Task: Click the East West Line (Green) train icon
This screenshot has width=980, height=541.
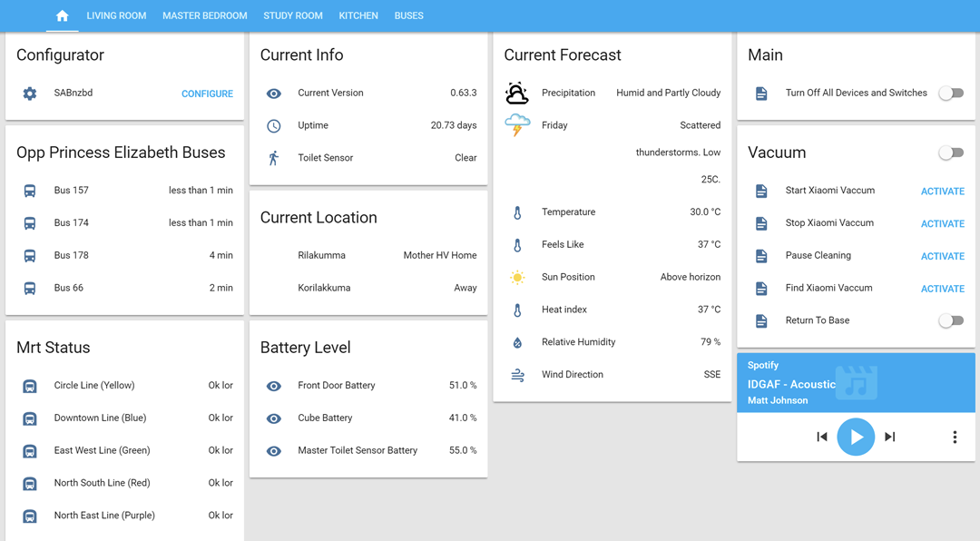Action: coord(29,451)
